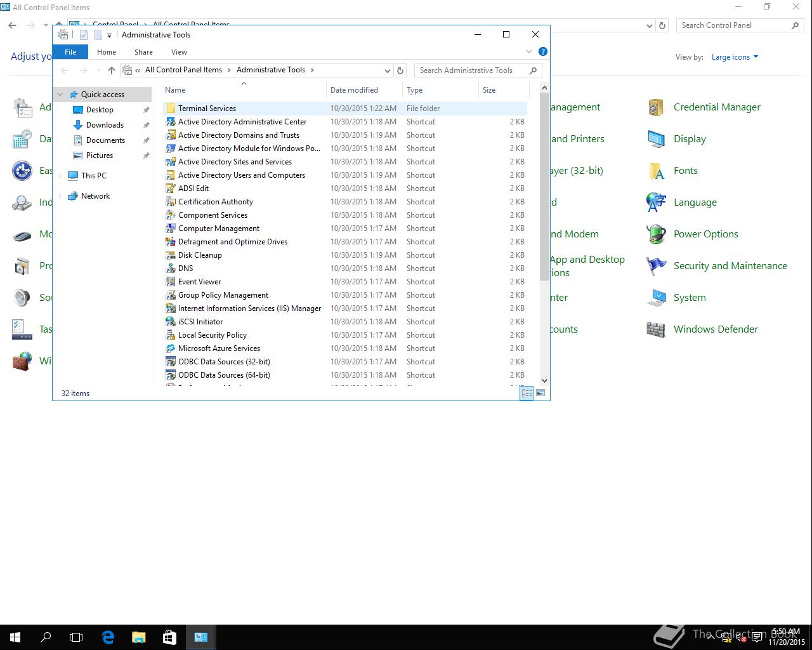Click the Search Control Panel field

(x=740, y=25)
